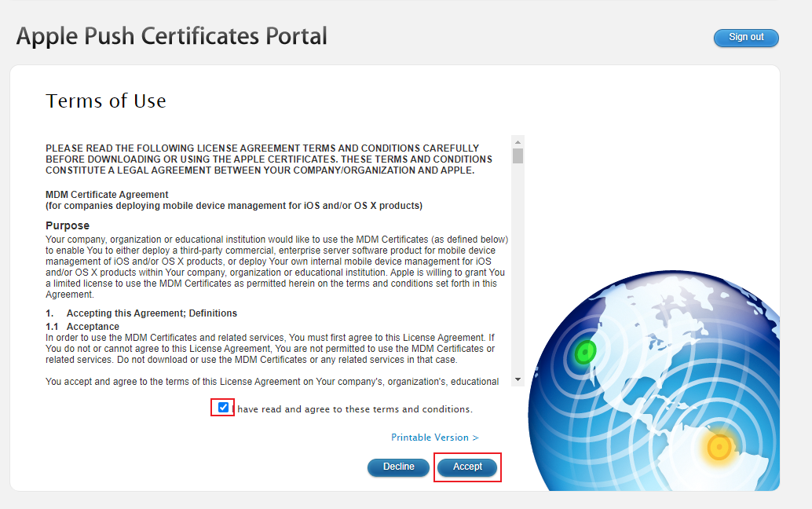The image size is (812, 509).
Task: Open the Printable Version of the agreement
Action: tap(430, 437)
